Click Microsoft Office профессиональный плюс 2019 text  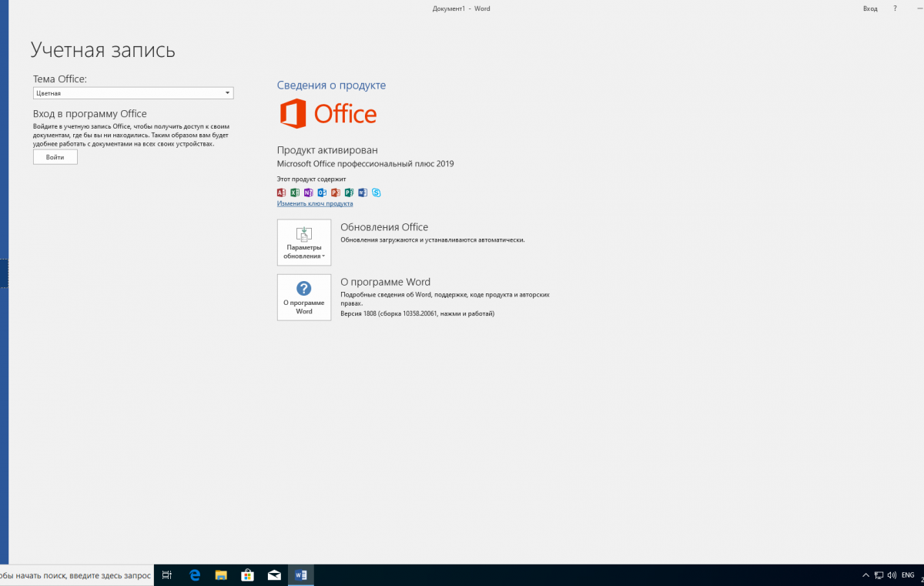(x=366, y=164)
